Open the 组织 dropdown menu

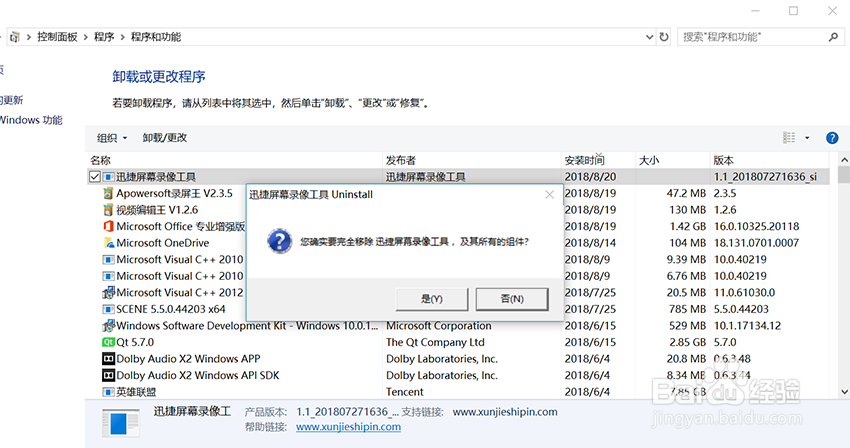click(x=112, y=138)
